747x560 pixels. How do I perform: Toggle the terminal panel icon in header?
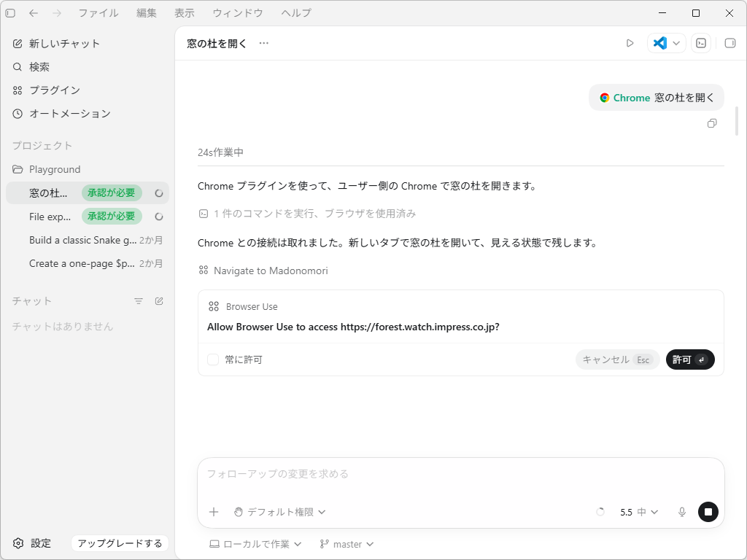pos(701,43)
